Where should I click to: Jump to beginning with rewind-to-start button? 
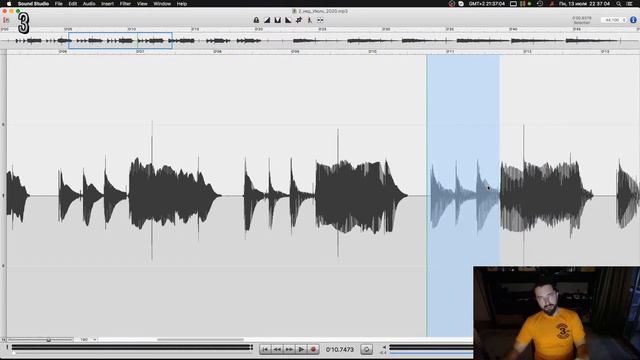pos(265,349)
